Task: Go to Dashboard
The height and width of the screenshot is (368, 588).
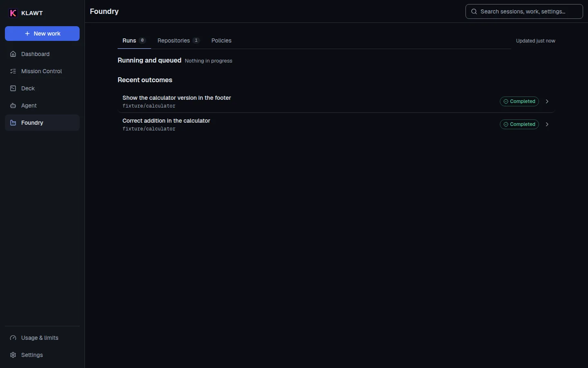Action: (42, 54)
